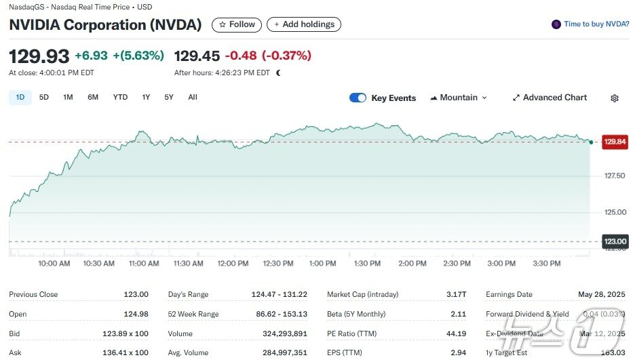The height and width of the screenshot is (364, 633).
Task: Select the 1M chart range
Action: (68, 98)
